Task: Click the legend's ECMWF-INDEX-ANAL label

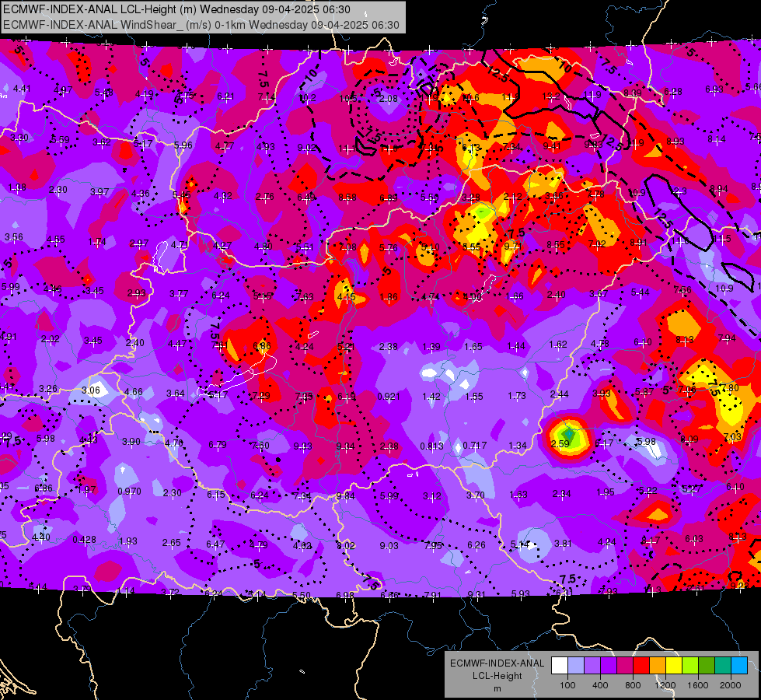Action: pyautogui.click(x=497, y=663)
